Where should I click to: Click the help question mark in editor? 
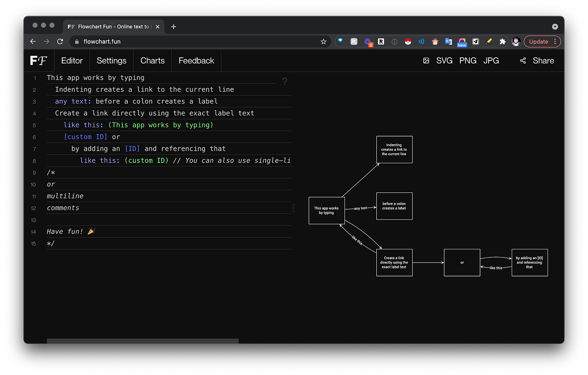pos(285,81)
